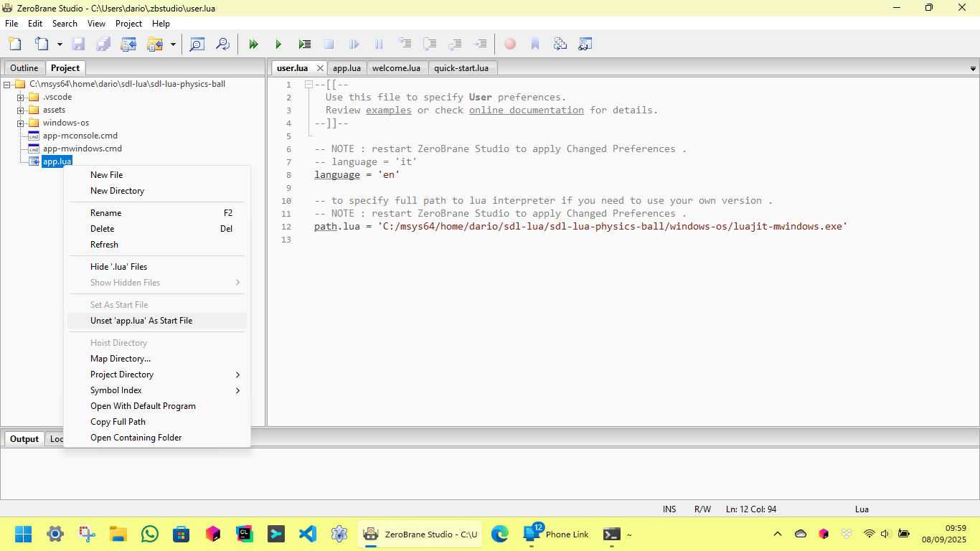The image size is (980, 551).
Task: Expand the windows-os folder
Action: click(x=21, y=123)
